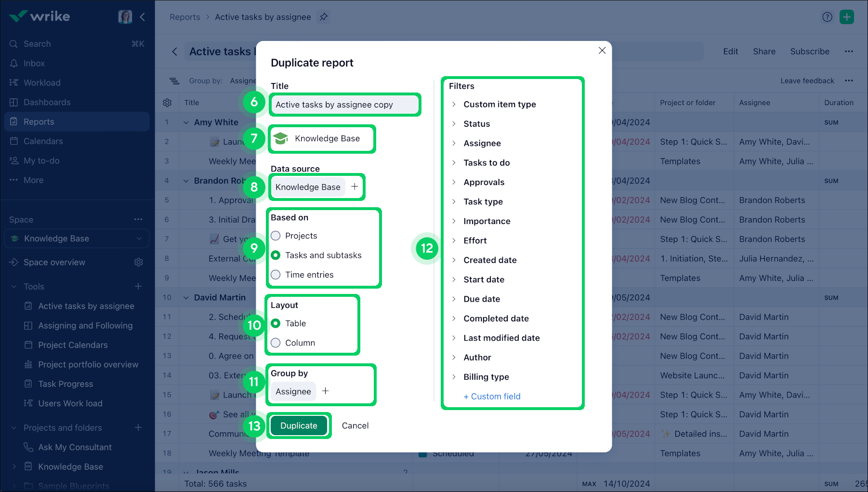868x492 pixels.
Task: Expand the Custom item type filter
Action: (499, 104)
